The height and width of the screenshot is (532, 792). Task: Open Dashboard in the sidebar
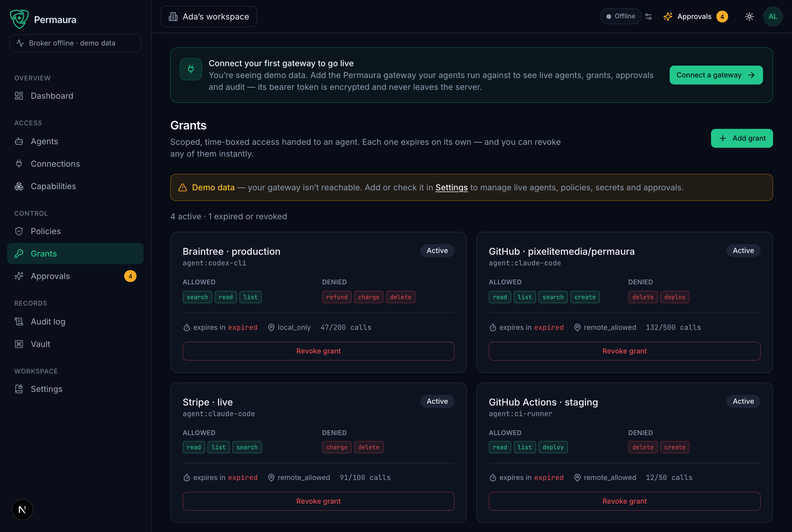(x=75, y=96)
